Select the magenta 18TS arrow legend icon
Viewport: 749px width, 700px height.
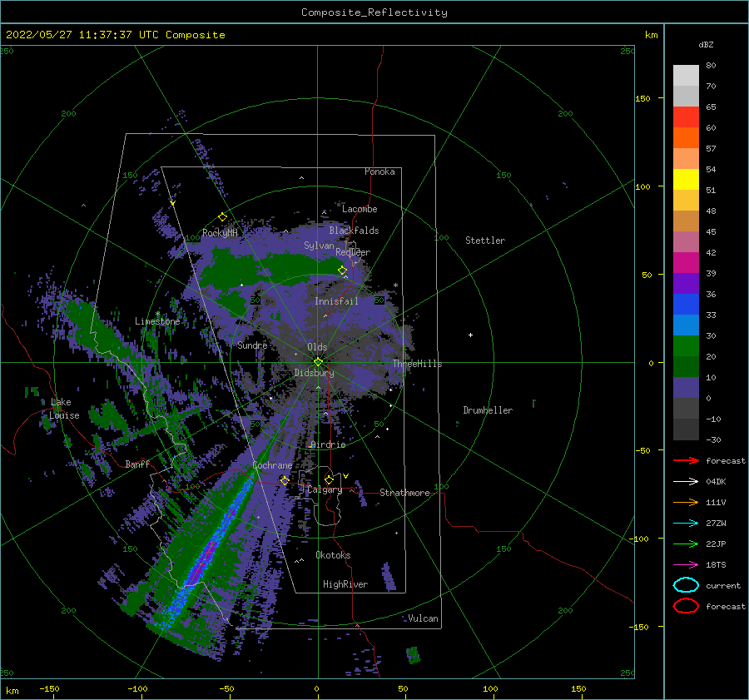686,564
